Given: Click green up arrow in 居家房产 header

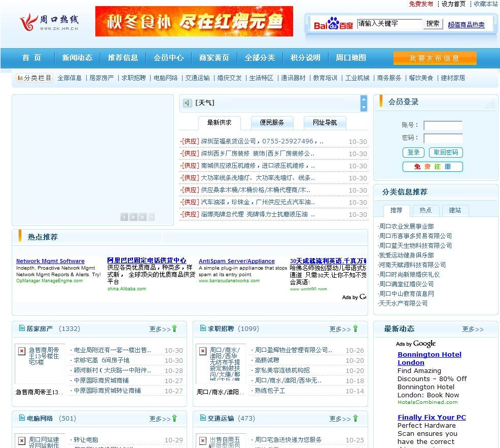Looking at the screenshot, I should 174,328.
